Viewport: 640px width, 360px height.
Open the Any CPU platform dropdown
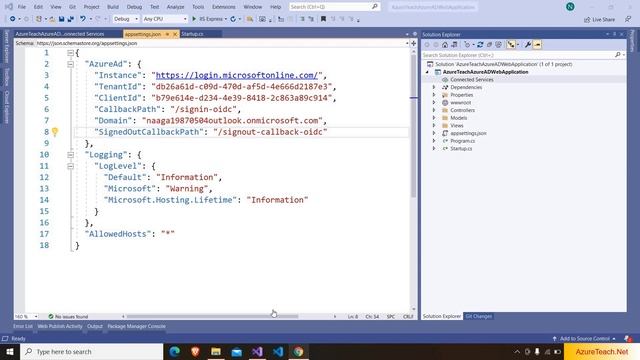pyautogui.click(x=165, y=19)
